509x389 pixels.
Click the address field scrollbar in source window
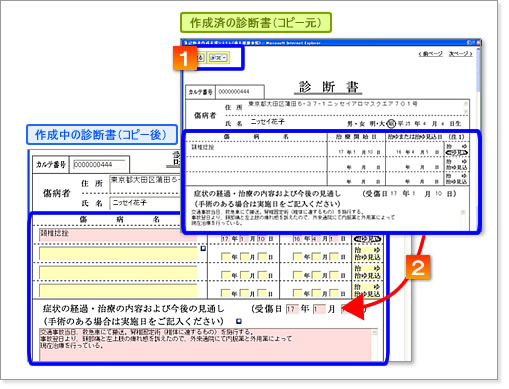pyautogui.click(x=466, y=107)
